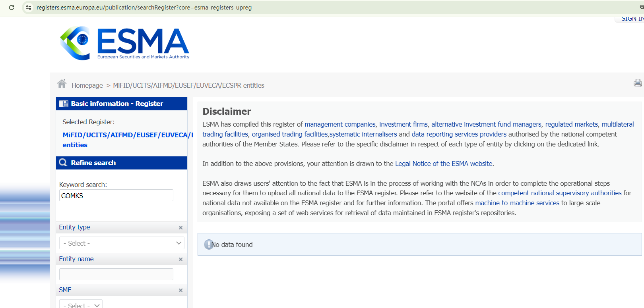
Task: Open Legal Notice of the ESMA website
Action: [444, 164]
